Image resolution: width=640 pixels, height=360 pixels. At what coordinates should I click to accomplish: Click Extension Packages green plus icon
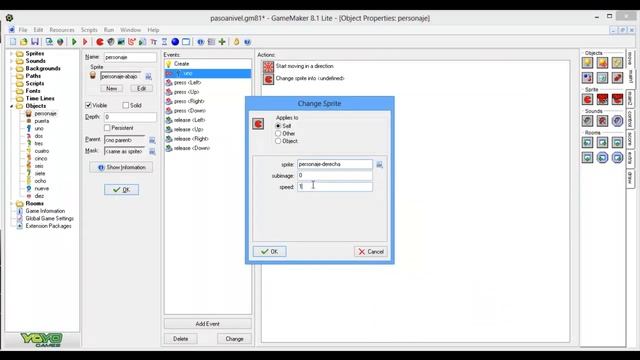pyautogui.click(x=222, y=42)
